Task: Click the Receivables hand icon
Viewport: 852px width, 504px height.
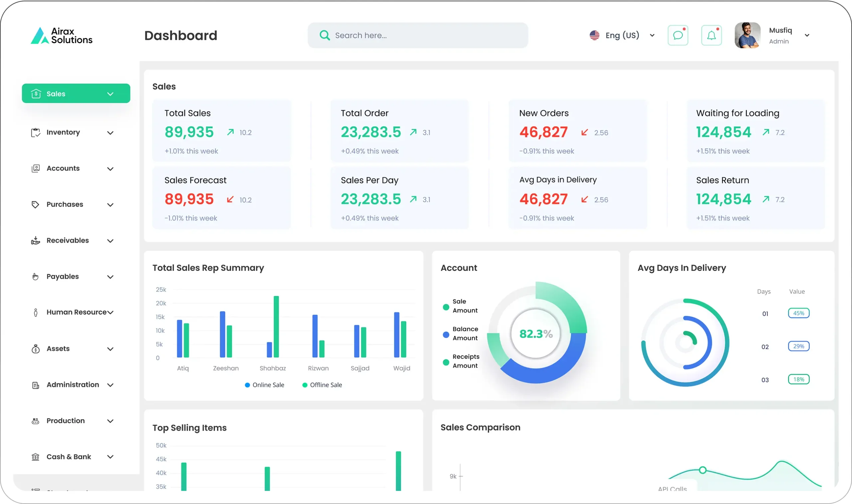Action: pyautogui.click(x=35, y=241)
